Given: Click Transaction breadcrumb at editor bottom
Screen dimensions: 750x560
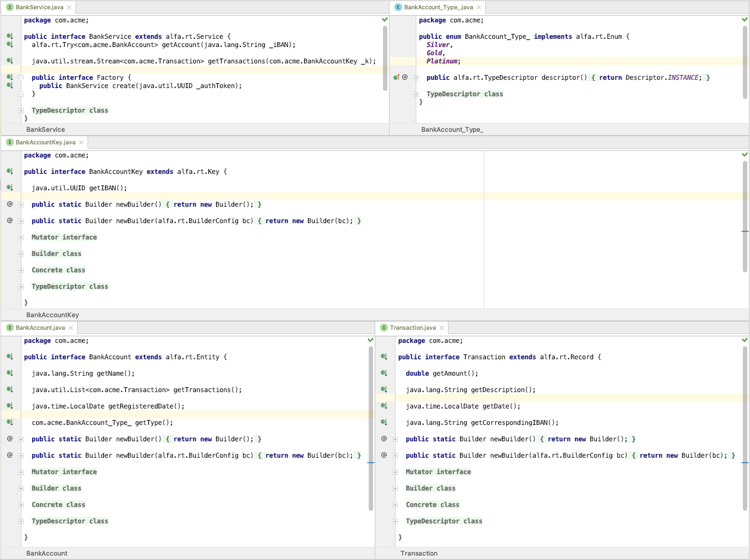Looking at the screenshot, I should click(418, 553).
